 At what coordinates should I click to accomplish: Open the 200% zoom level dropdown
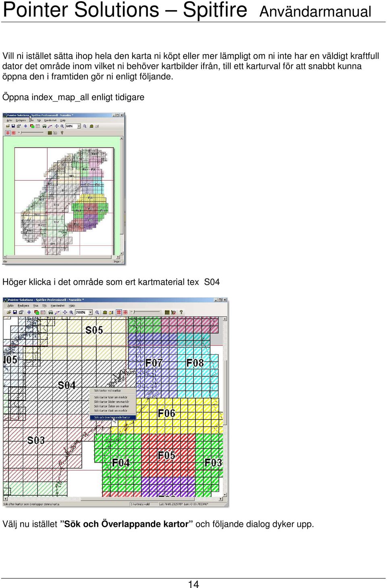(x=90, y=312)
